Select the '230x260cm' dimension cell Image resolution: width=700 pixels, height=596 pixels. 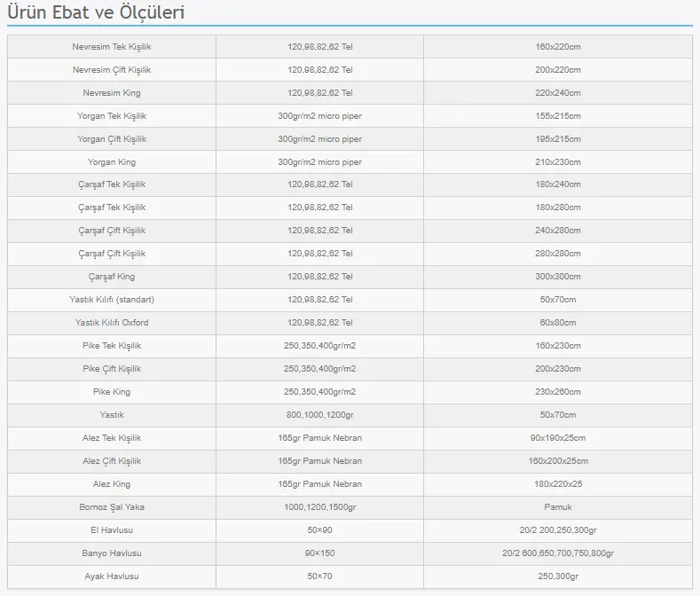tap(557, 392)
